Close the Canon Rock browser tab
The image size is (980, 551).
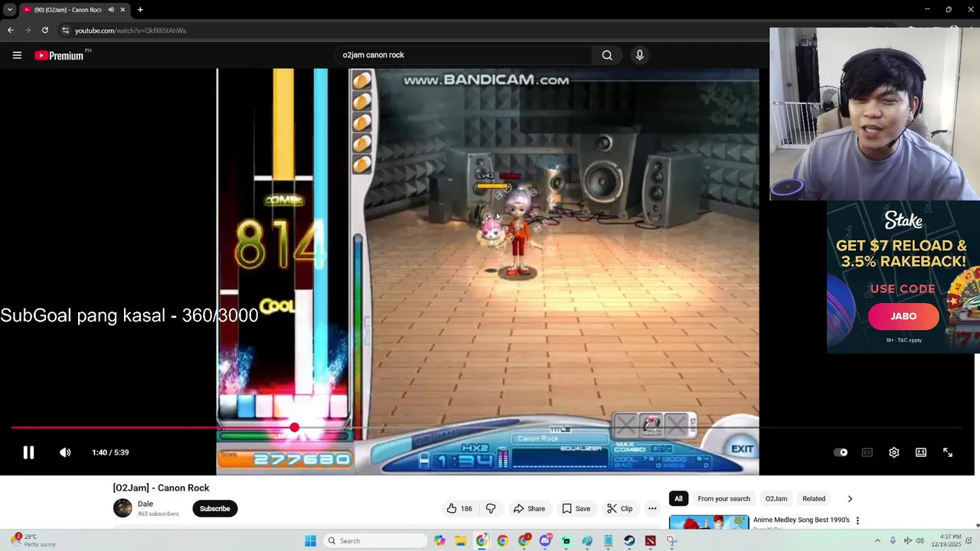(x=122, y=10)
